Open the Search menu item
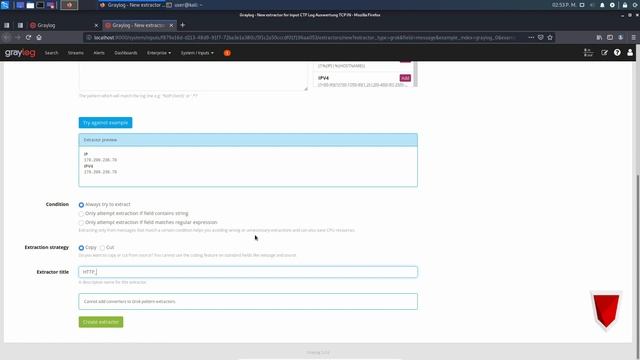The width and height of the screenshot is (640, 360). coord(51,53)
